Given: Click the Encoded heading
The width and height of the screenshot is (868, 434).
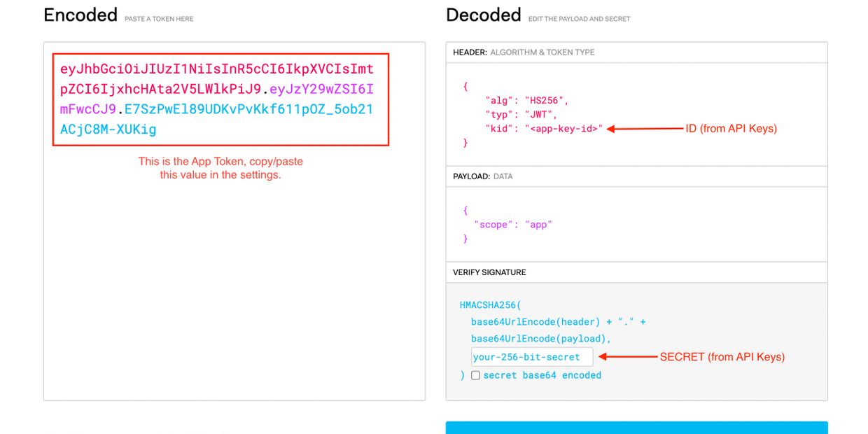Looking at the screenshot, I should pos(80,15).
